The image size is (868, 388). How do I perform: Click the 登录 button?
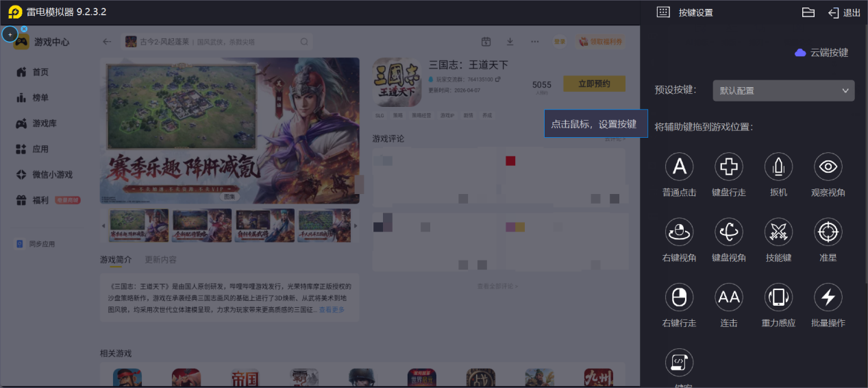(x=560, y=42)
